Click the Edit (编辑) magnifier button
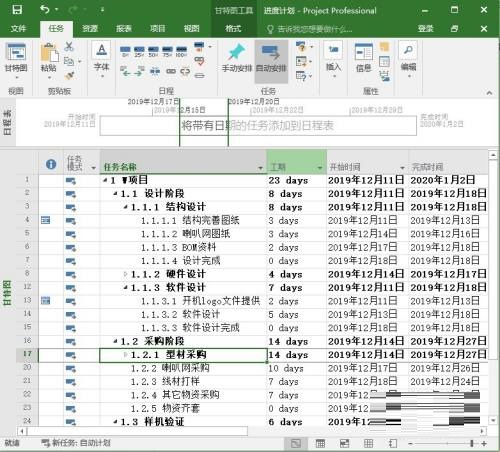Viewport: 500px width, 452px height. point(408,59)
